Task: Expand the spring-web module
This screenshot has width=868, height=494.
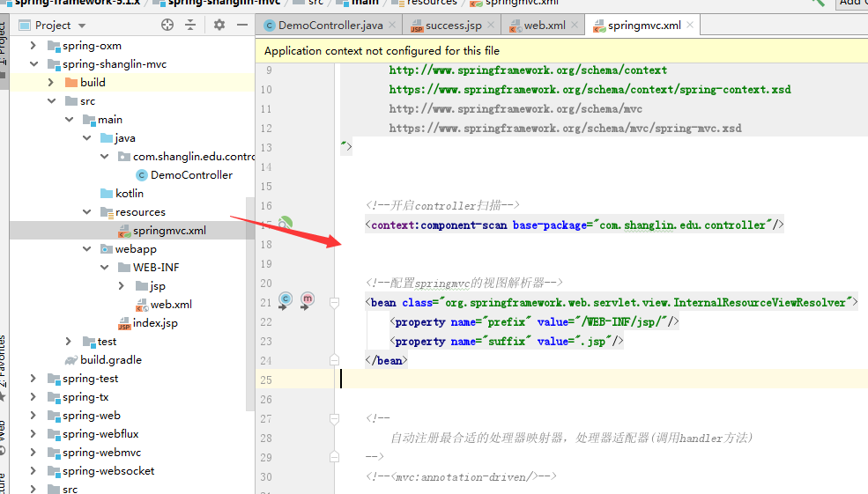Action: click(33, 416)
